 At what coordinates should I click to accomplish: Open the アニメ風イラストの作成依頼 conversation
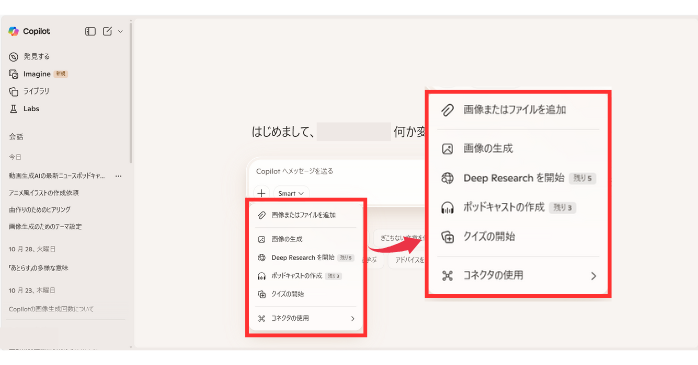(44, 193)
